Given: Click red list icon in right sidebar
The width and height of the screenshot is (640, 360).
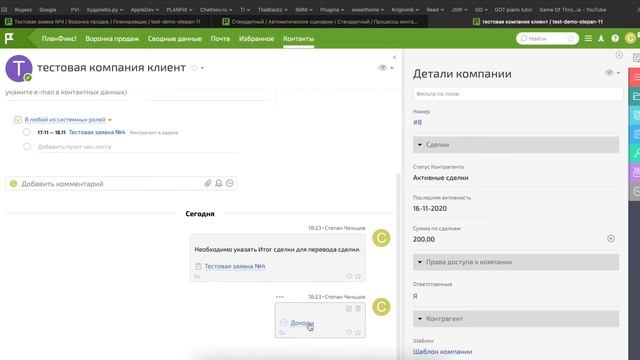Looking at the screenshot, I should [635, 77].
